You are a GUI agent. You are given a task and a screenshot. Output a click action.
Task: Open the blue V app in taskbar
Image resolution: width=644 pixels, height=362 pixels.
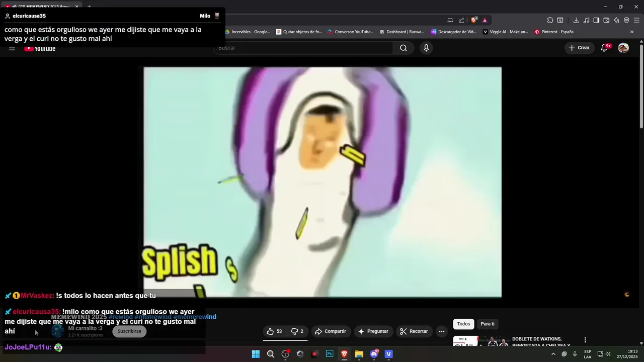pyautogui.click(x=388, y=354)
